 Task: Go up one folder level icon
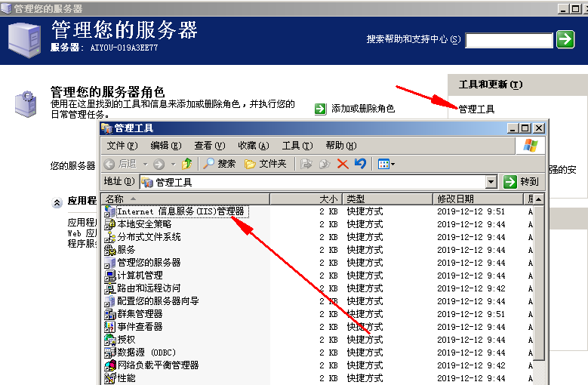pos(186,164)
